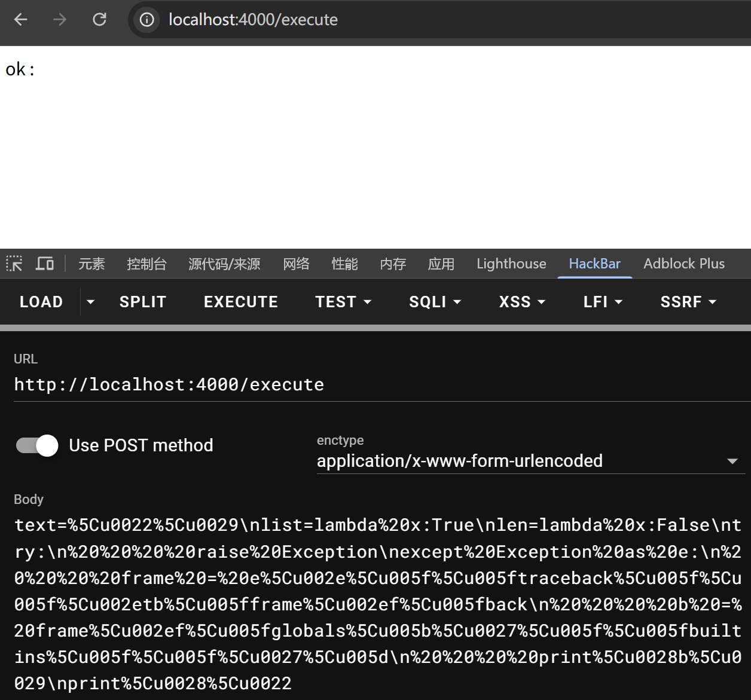Click the browser back arrow
The width and height of the screenshot is (751, 700).
coord(21,20)
